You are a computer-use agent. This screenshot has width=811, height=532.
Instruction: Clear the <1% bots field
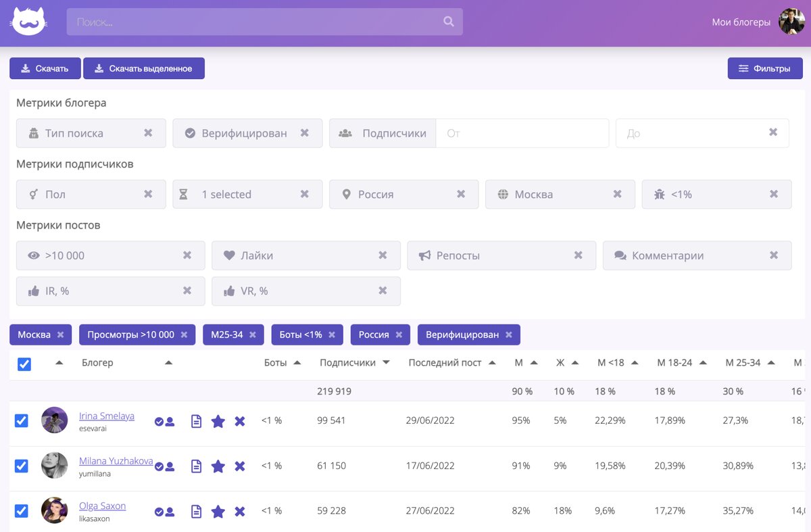click(x=774, y=194)
